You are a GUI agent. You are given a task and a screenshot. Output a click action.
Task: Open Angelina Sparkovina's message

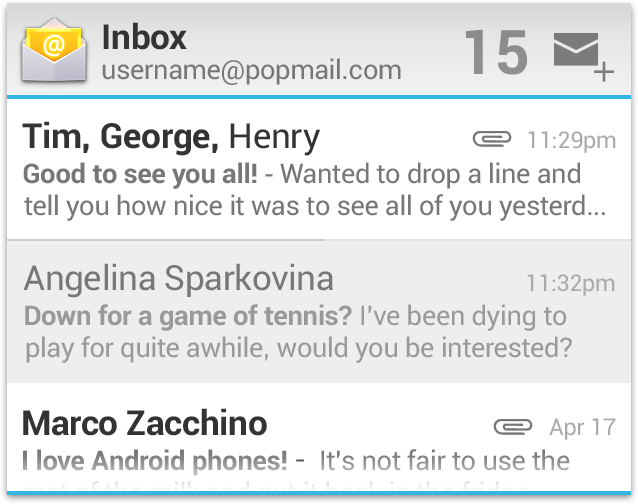click(x=319, y=312)
